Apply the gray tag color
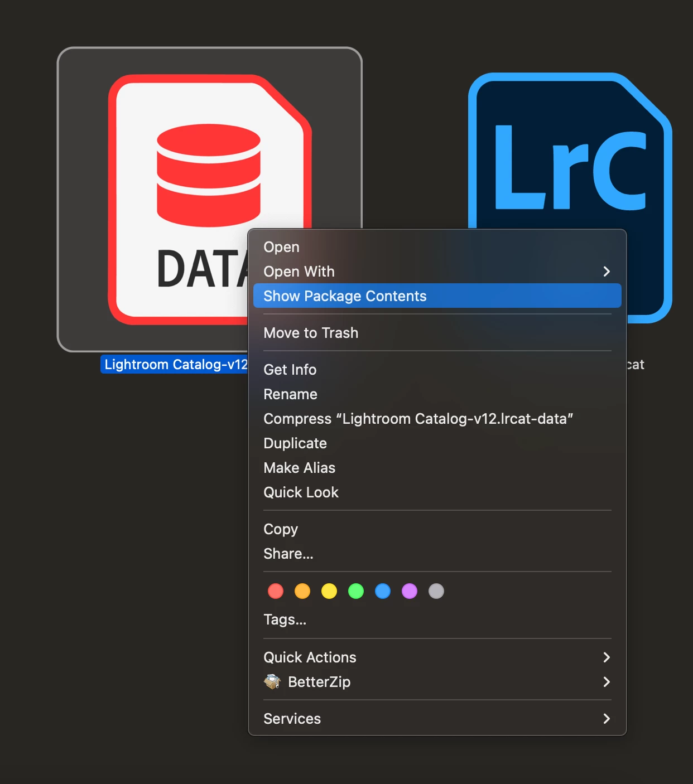Screen dimensions: 693x784 436,591
